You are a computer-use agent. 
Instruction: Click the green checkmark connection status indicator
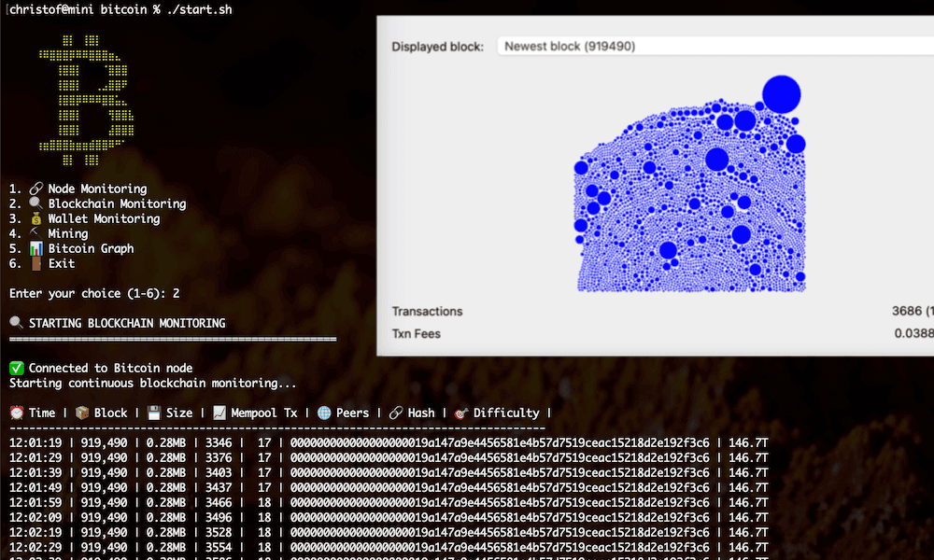17,368
